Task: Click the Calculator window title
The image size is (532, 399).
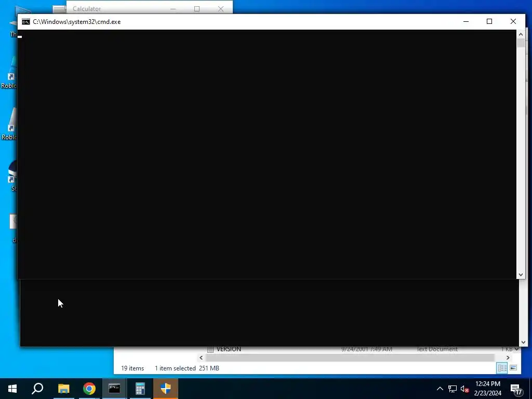Action: 87,9
